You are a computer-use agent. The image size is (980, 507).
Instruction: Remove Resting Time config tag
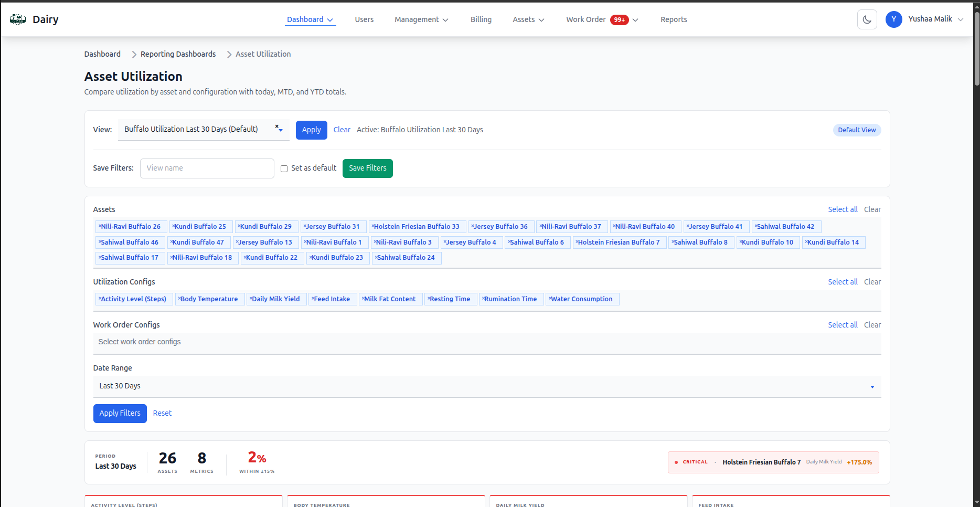pos(429,299)
